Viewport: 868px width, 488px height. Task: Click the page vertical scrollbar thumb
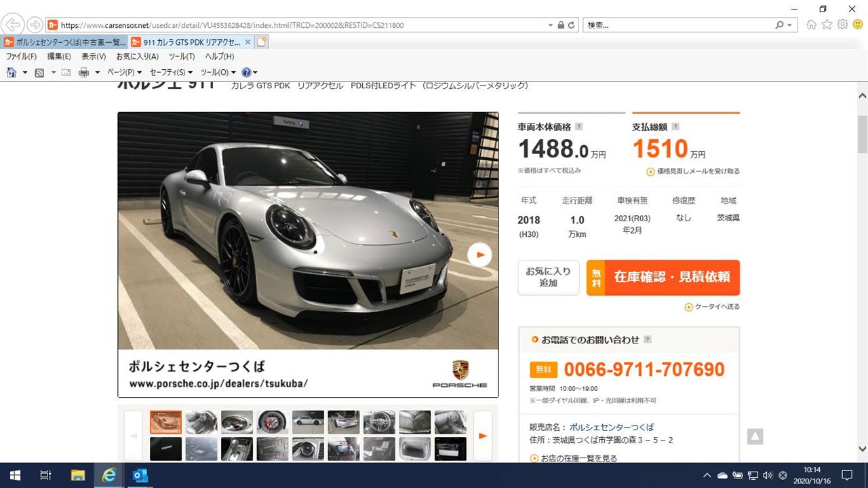[863, 134]
